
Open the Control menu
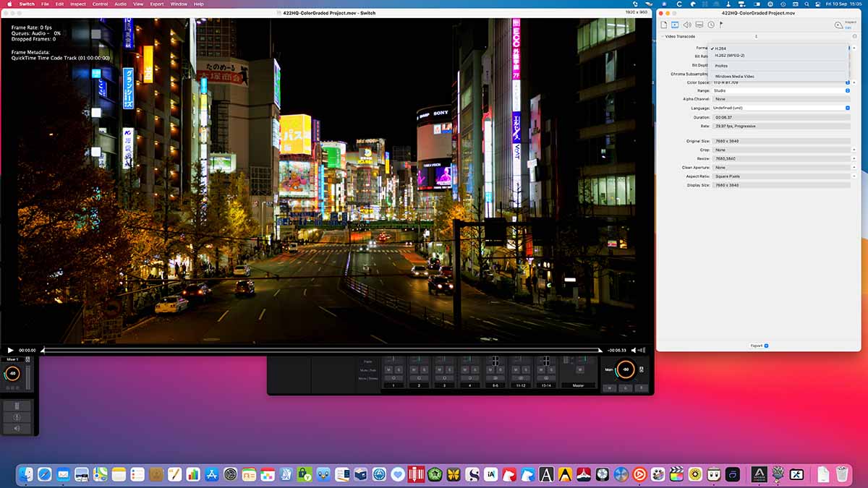(x=100, y=4)
